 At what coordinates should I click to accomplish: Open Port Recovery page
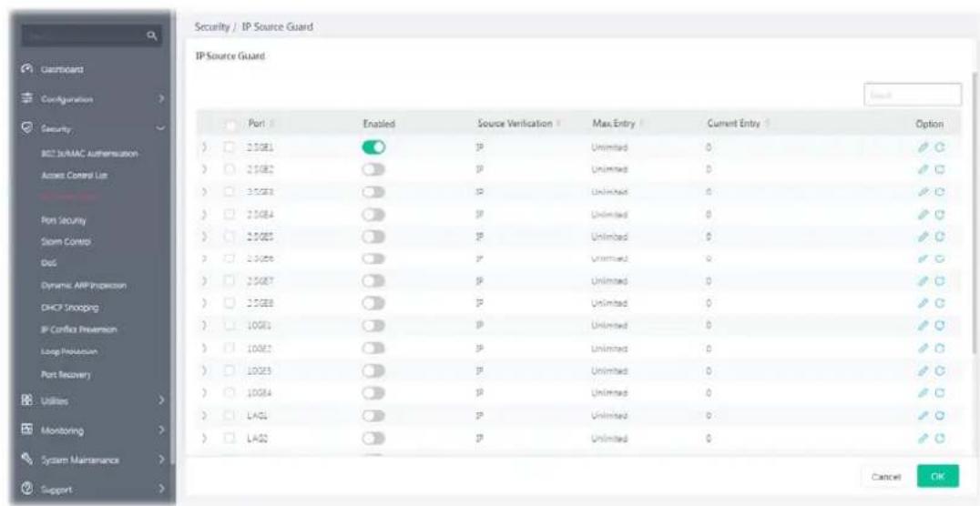point(67,373)
